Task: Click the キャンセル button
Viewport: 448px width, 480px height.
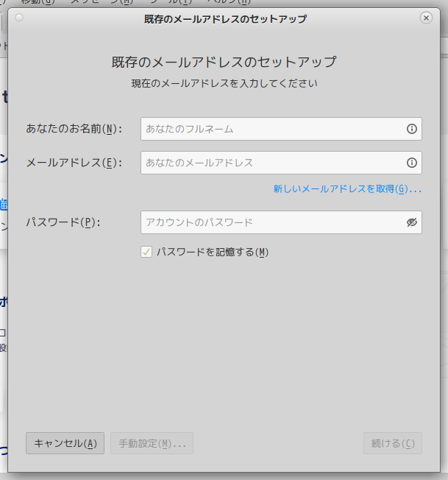Action: (65, 443)
